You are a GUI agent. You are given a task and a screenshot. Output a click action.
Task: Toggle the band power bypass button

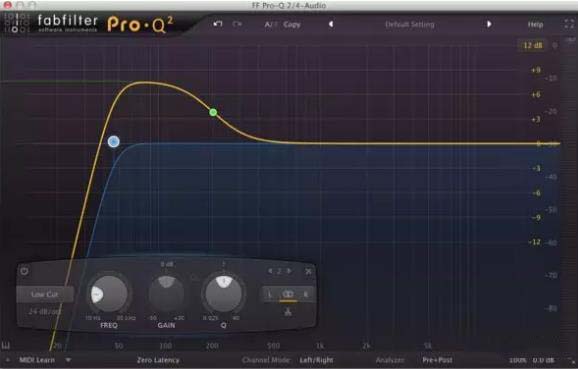[x=24, y=272]
